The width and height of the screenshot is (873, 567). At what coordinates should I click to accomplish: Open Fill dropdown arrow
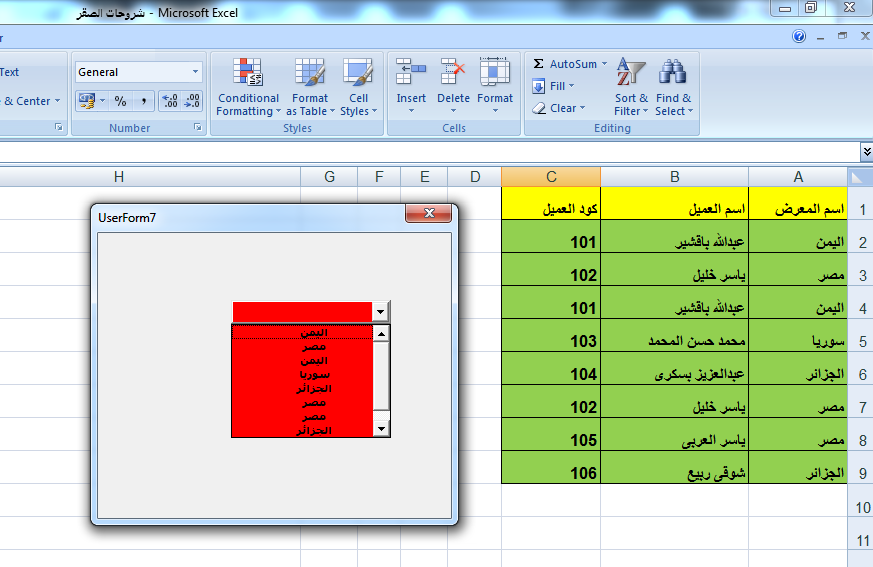point(571,86)
